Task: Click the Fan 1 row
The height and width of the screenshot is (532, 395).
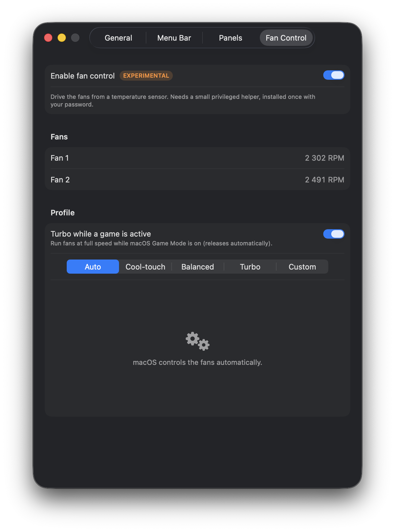Action: pyautogui.click(x=197, y=158)
